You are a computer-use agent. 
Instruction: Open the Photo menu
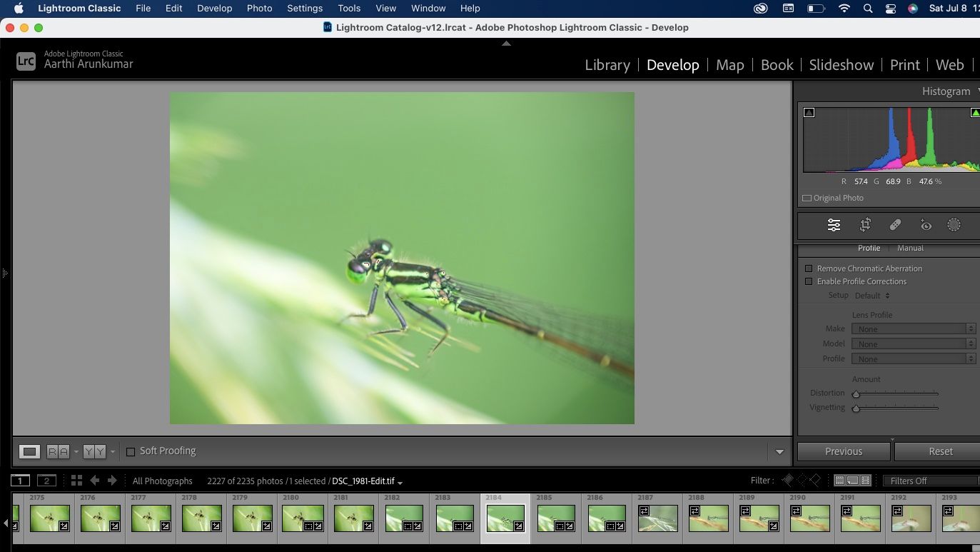(259, 8)
